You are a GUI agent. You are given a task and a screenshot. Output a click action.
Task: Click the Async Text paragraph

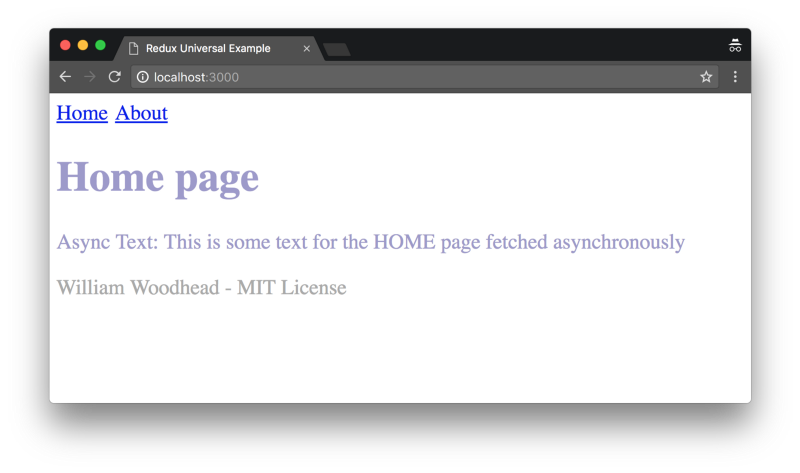370,242
